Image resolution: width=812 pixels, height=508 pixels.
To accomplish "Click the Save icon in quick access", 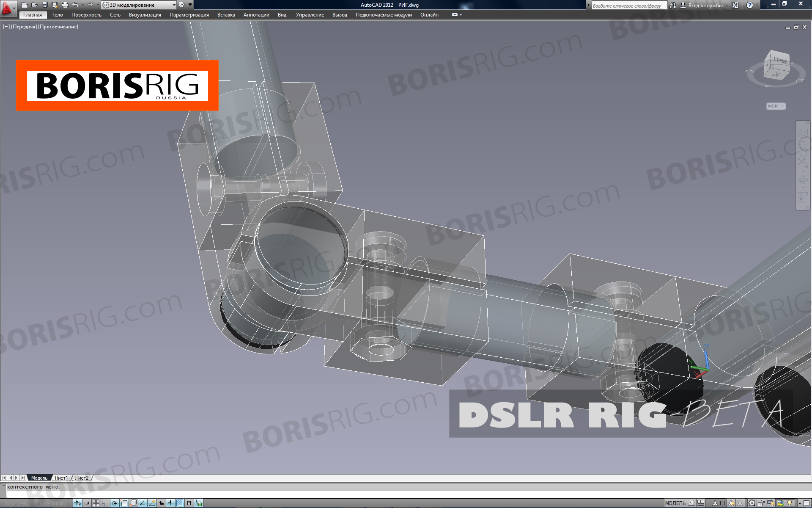I will [44, 5].
